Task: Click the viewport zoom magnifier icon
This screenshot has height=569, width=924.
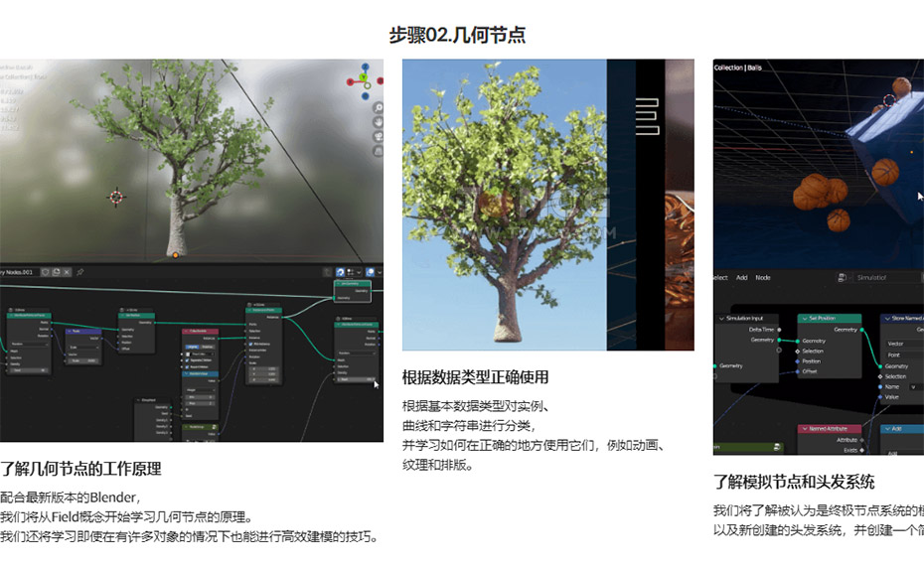Action: (379, 108)
